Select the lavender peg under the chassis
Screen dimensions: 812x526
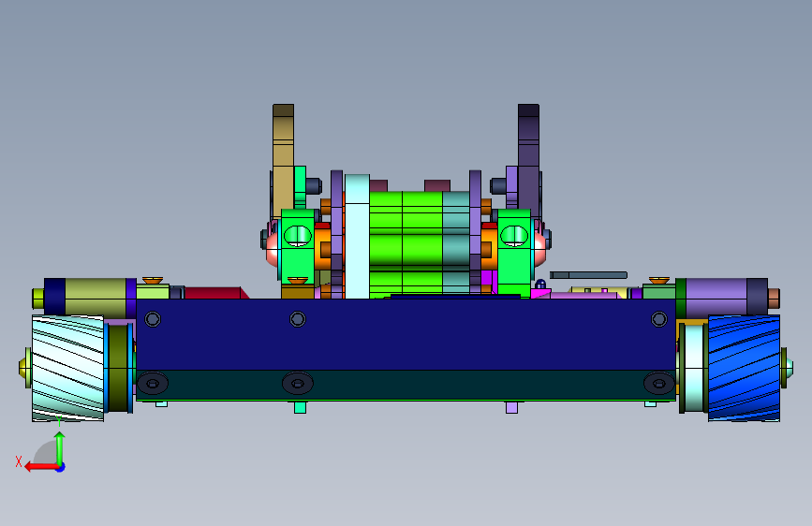pyautogui.click(x=511, y=407)
